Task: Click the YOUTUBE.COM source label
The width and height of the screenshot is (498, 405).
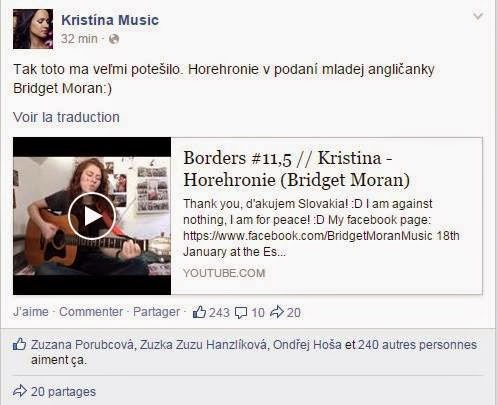Action: click(x=224, y=273)
